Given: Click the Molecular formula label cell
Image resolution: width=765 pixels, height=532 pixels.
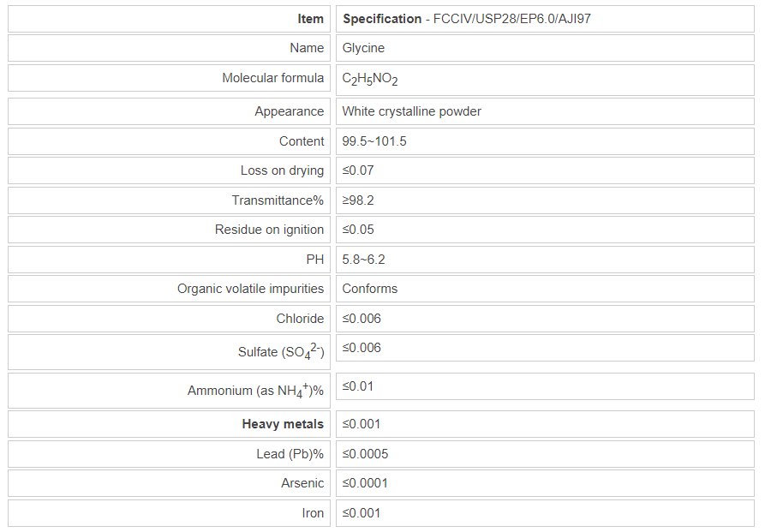Looking at the screenshot, I should coord(272,78).
